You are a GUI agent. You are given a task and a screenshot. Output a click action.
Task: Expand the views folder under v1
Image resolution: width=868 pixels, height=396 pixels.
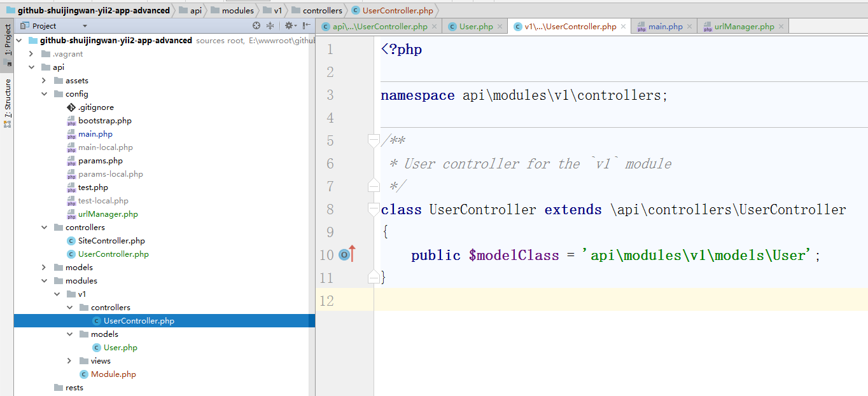(x=69, y=361)
